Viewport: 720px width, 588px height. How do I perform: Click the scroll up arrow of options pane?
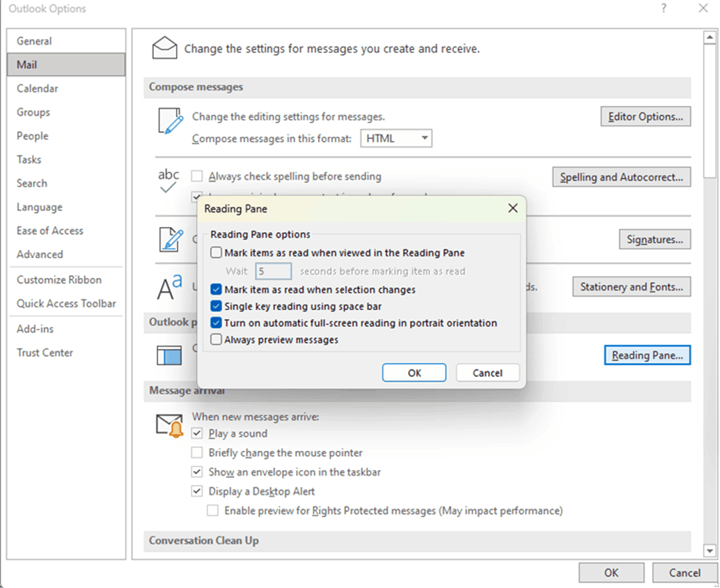710,37
